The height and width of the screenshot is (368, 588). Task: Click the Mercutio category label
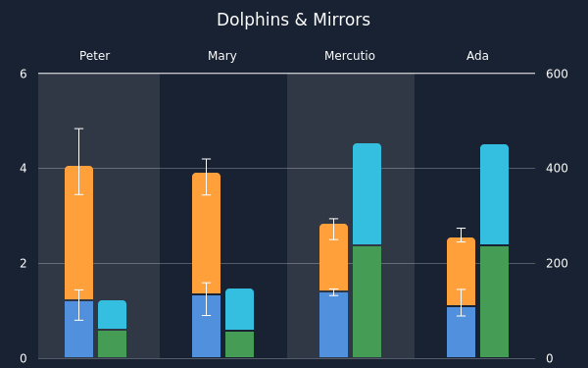[x=350, y=56]
